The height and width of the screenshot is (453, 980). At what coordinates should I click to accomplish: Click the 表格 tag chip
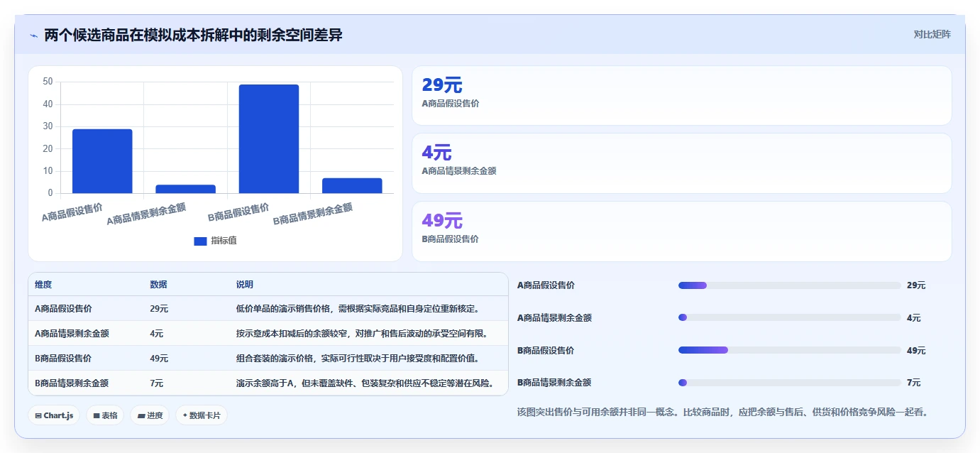coord(105,415)
